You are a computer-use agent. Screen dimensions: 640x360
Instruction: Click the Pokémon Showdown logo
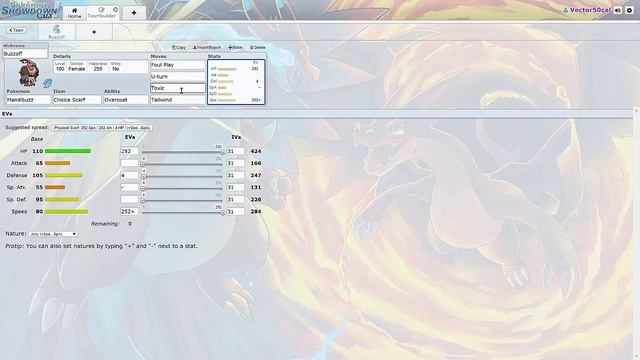coord(30,10)
